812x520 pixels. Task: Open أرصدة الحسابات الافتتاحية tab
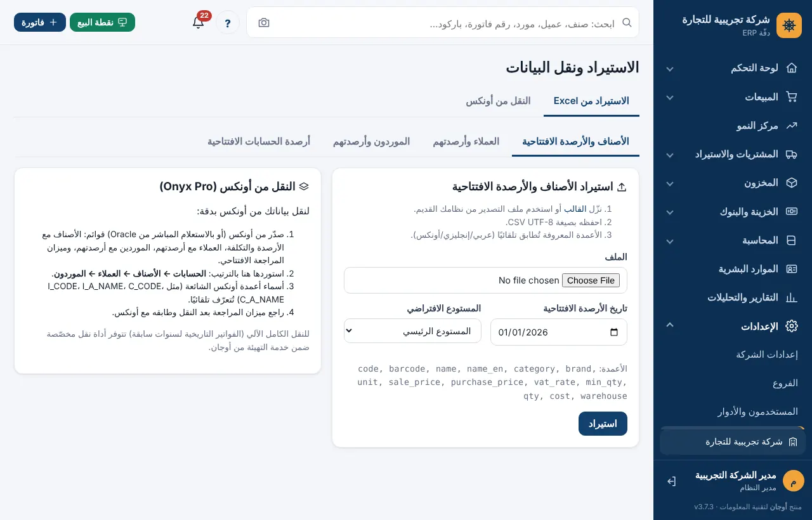click(259, 141)
